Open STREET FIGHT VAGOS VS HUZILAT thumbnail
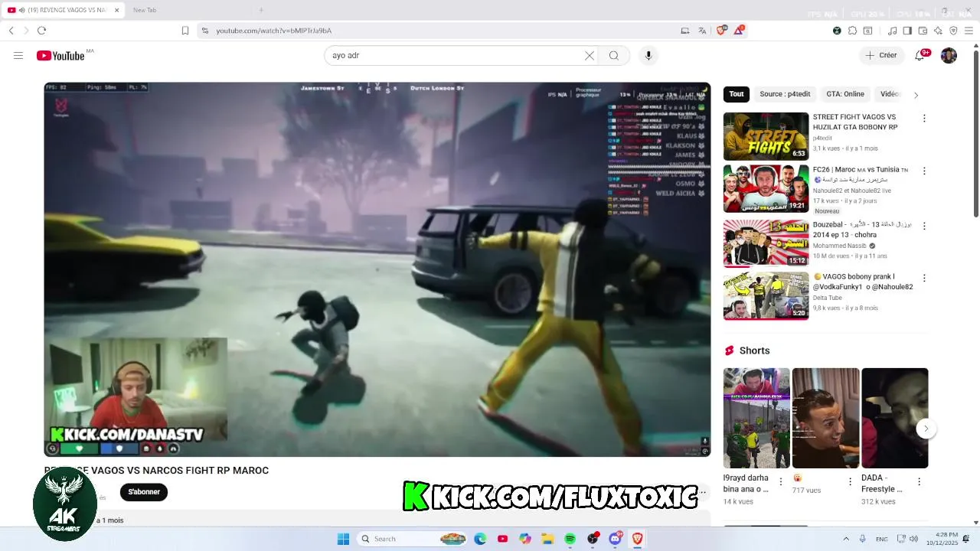The image size is (980, 551). tap(766, 136)
